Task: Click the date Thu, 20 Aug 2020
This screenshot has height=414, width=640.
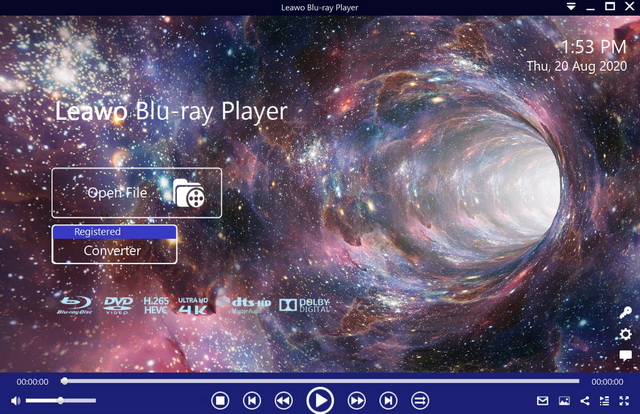Action: click(577, 66)
